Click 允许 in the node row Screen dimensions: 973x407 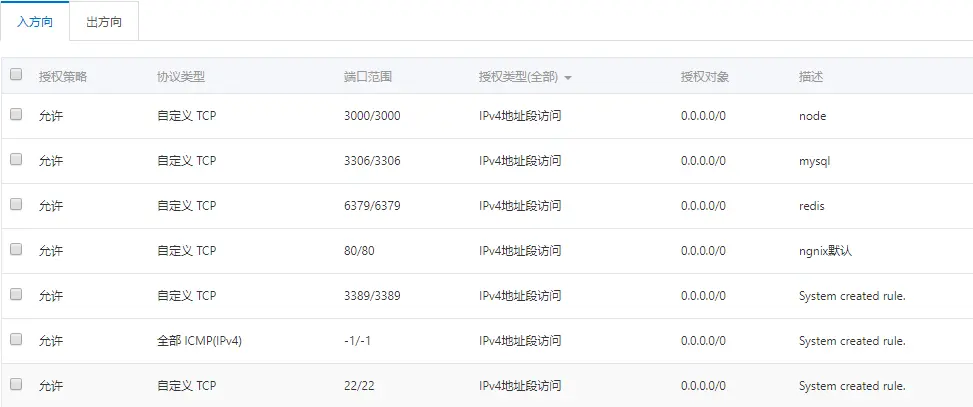(50, 116)
